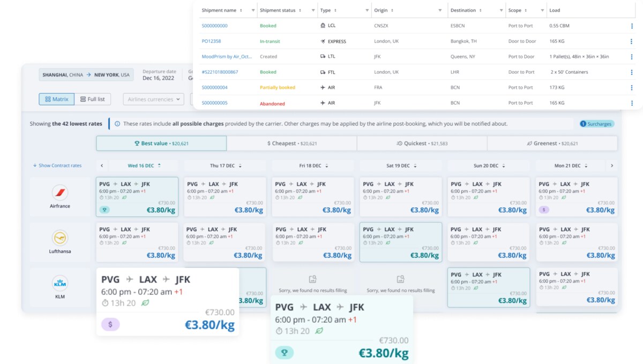Click the EXPRESS plane icon in PO12358 row
This screenshot has height=364, width=643.
point(323,41)
